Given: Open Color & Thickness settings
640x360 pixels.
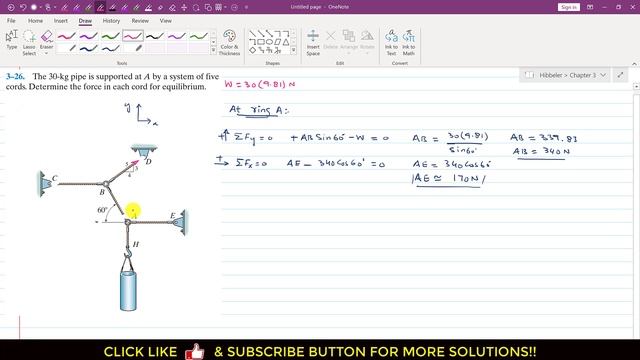Looking at the screenshot, I should coord(229,42).
